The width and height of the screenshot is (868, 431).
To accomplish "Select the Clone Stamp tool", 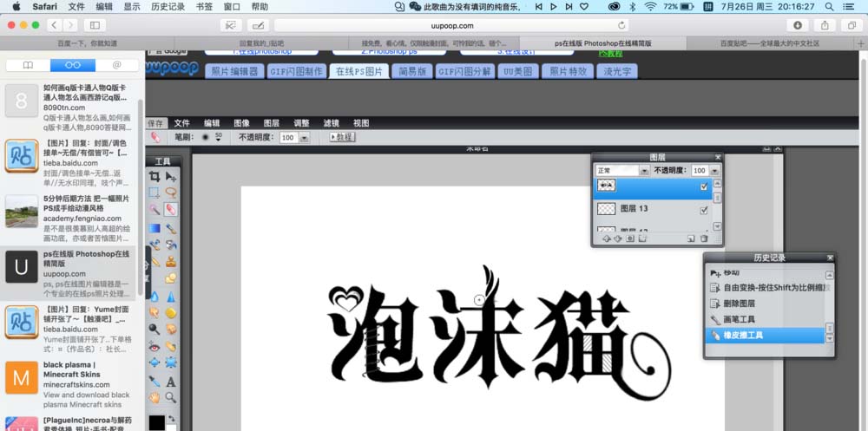I will pos(171,261).
